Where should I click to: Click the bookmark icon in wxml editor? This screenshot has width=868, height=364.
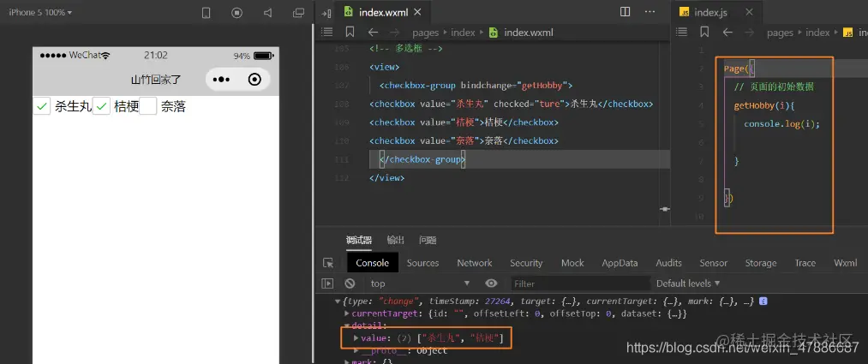click(x=350, y=33)
